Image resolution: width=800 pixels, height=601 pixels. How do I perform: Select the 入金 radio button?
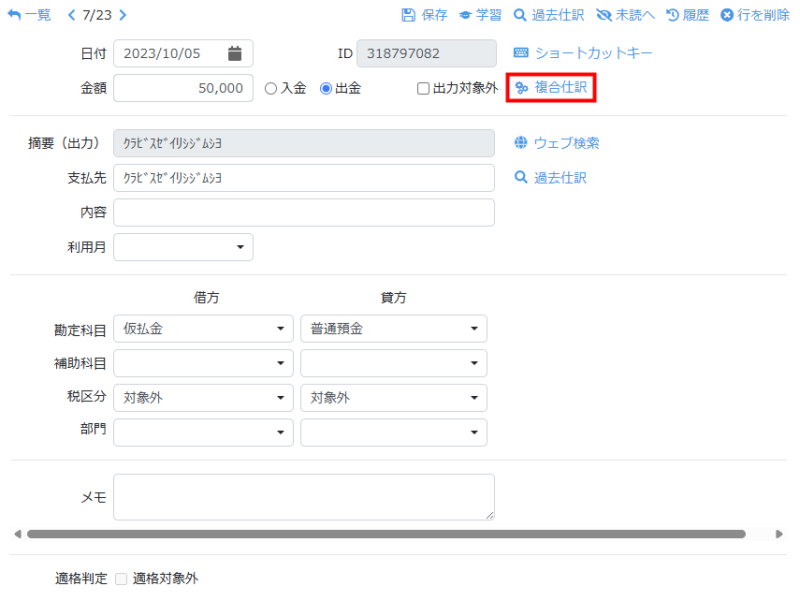271,89
